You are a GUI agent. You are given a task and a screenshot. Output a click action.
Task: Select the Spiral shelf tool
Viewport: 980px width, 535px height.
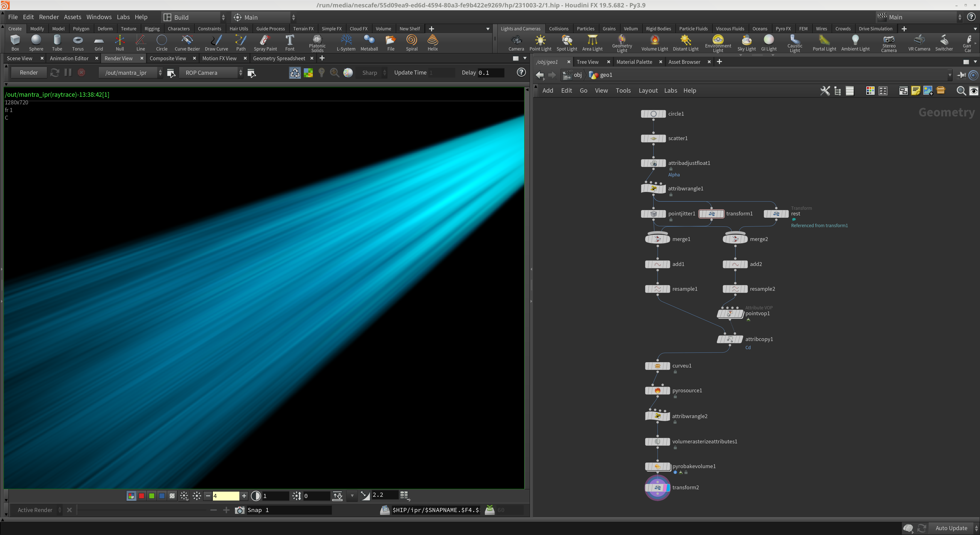point(412,43)
